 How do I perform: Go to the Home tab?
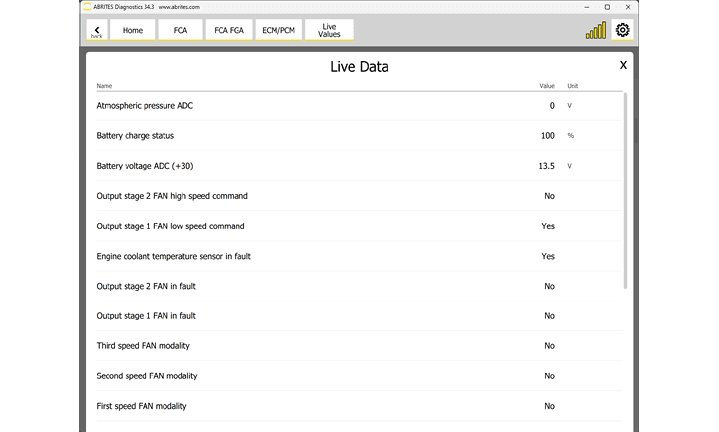click(x=132, y=31)
